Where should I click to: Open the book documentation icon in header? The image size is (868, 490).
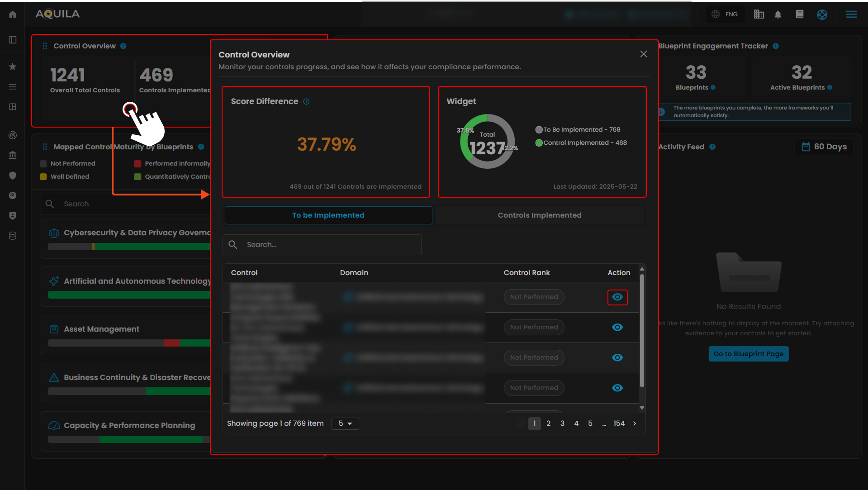coord(800,14)
